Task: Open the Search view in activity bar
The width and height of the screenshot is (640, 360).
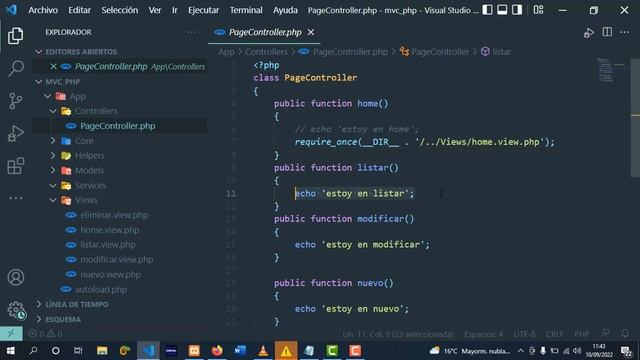Action: point(16,68)
